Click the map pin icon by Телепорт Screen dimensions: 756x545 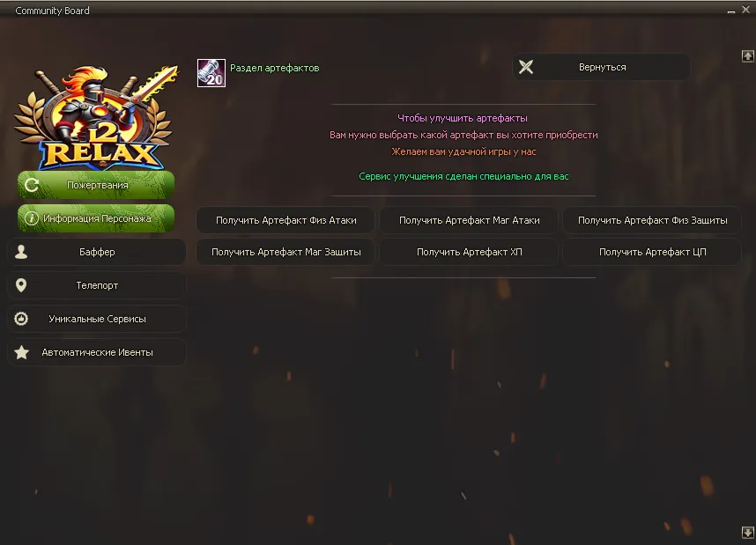21,285
